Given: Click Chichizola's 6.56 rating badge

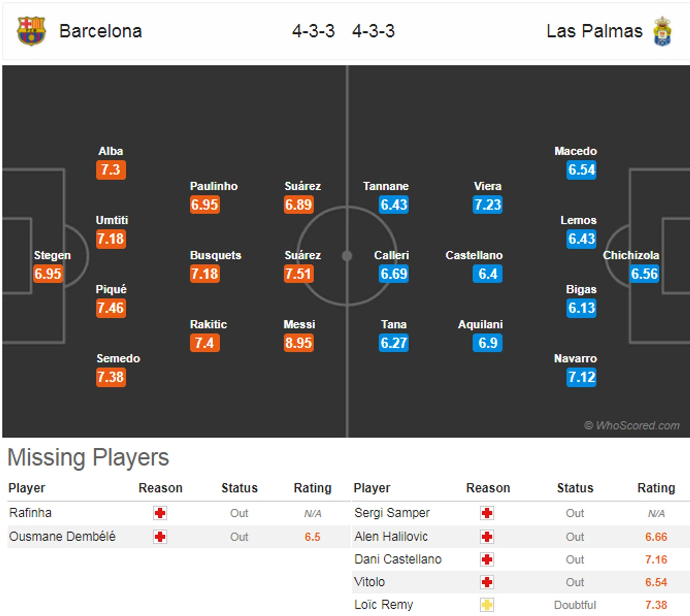Looking at the screenshot, I should [644, 274].
